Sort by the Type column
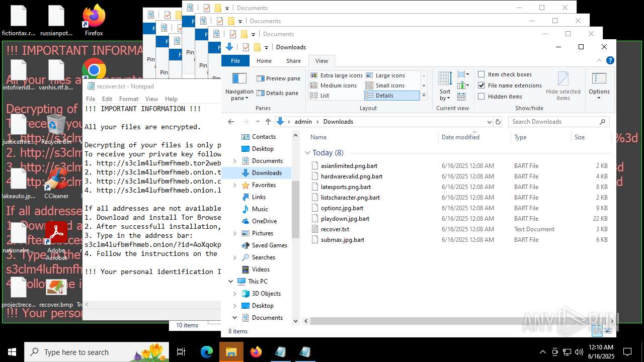The width and height of the screenshot is (644, 362). [540, 137]
